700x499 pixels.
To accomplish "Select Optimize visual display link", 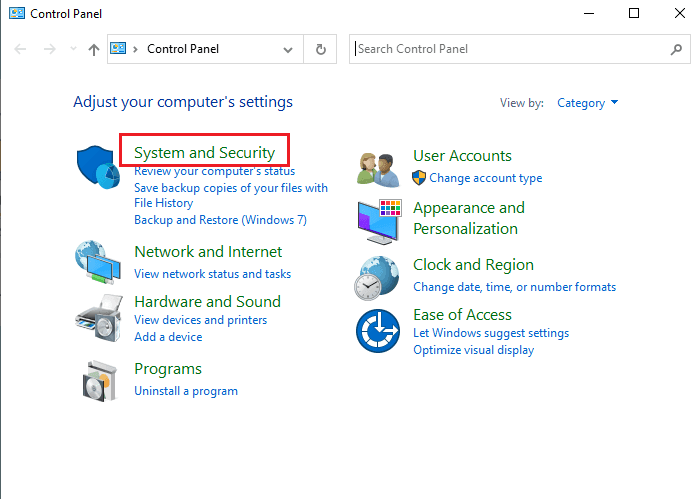I will tap(473, 350).
